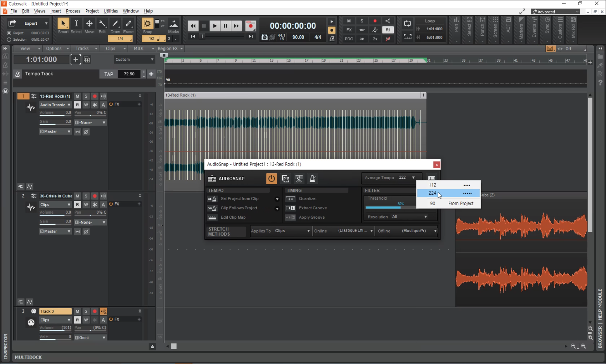Select 224 in the tempo list
The width and height of the screenshot is (606, 364).
pyautogui.click(x=448, y=193)
